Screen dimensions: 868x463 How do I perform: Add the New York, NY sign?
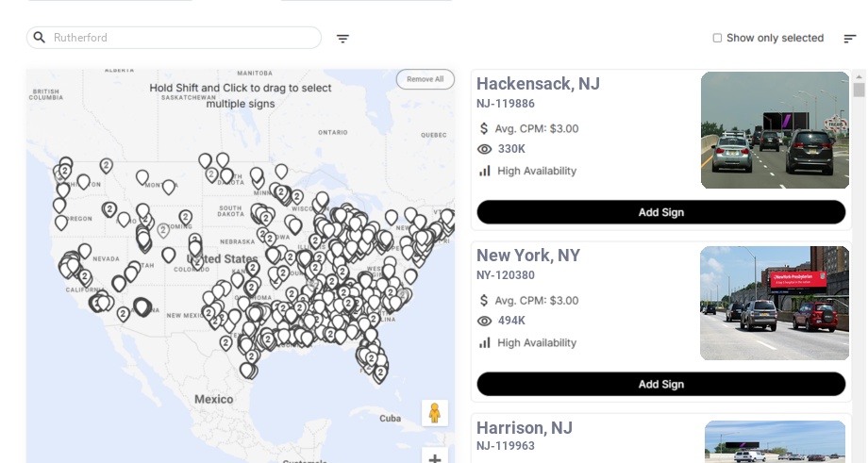click(660, 384)
